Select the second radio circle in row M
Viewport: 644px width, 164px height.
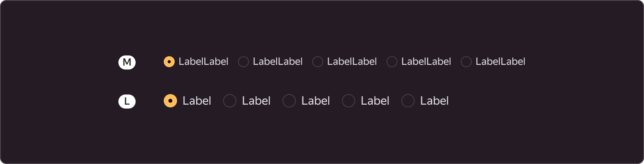[x=243, y=62]
